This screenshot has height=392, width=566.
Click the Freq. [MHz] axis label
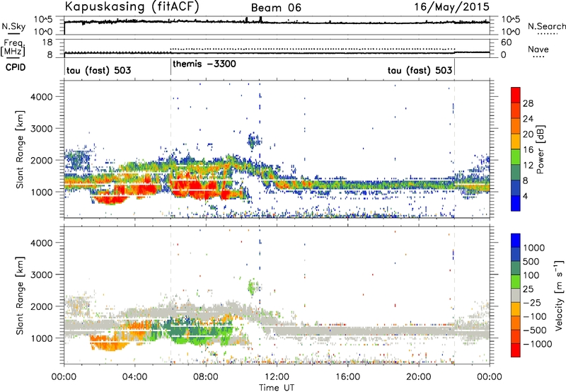pyautogui.click(x=13, y=48)
